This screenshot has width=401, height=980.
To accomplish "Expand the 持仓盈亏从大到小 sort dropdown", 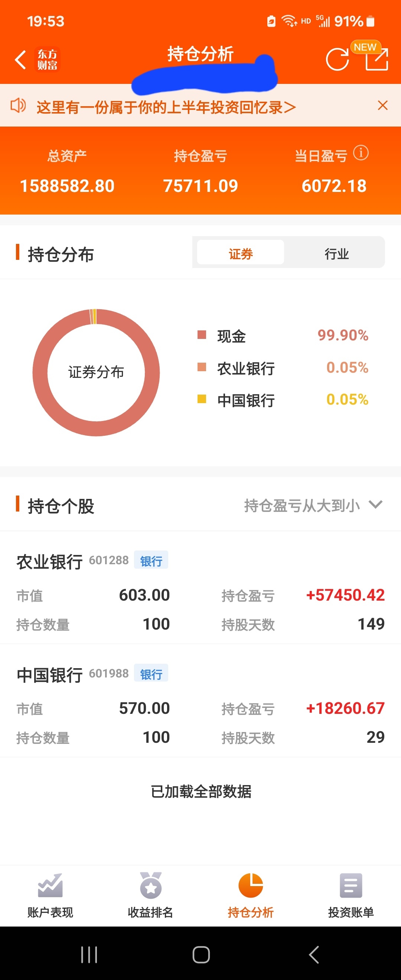I will (313, 506).
